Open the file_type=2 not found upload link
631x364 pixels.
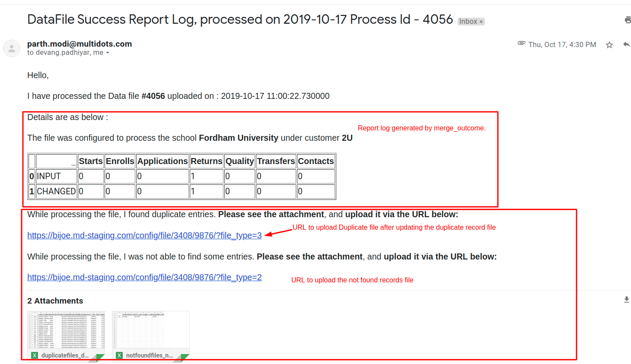[144, 277]
